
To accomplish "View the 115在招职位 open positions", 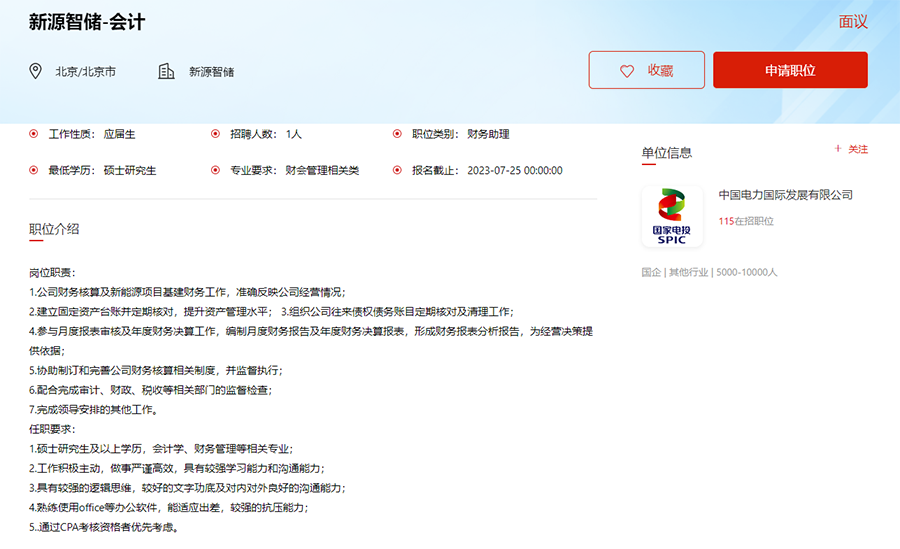I will click(746, 221).
